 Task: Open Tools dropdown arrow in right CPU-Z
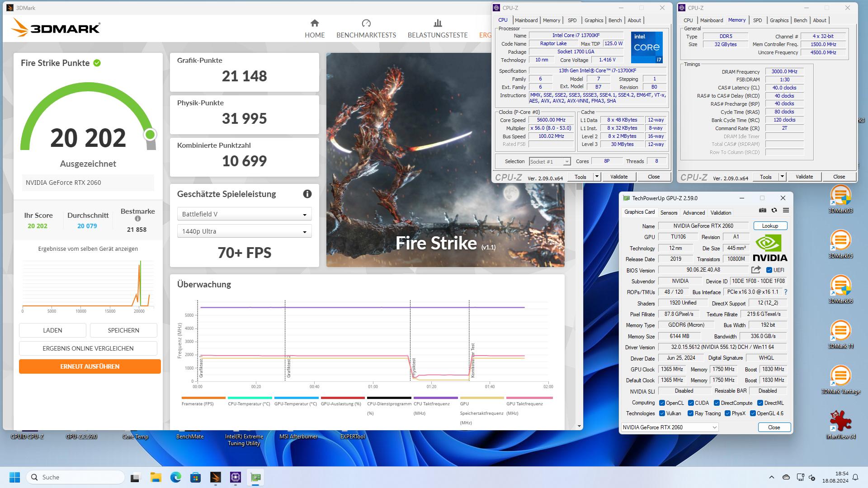782,177
